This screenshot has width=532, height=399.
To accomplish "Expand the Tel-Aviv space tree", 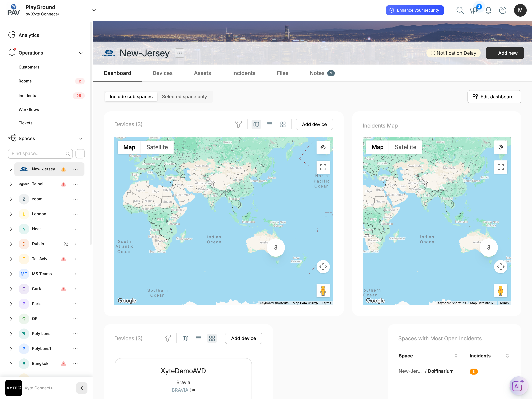I will (x=11, y=259).
